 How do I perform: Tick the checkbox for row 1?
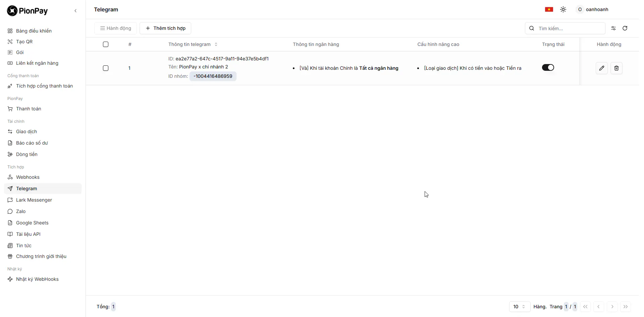pos(106,68)
